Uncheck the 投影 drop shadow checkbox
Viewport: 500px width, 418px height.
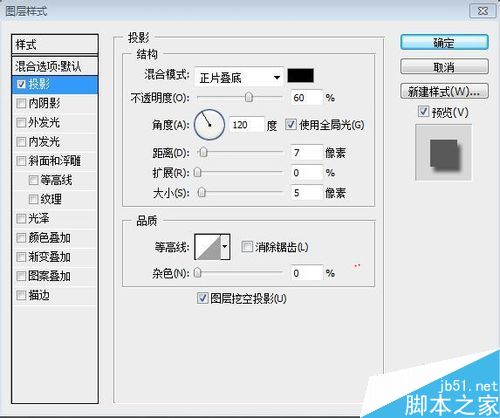[x=21, y=84]
